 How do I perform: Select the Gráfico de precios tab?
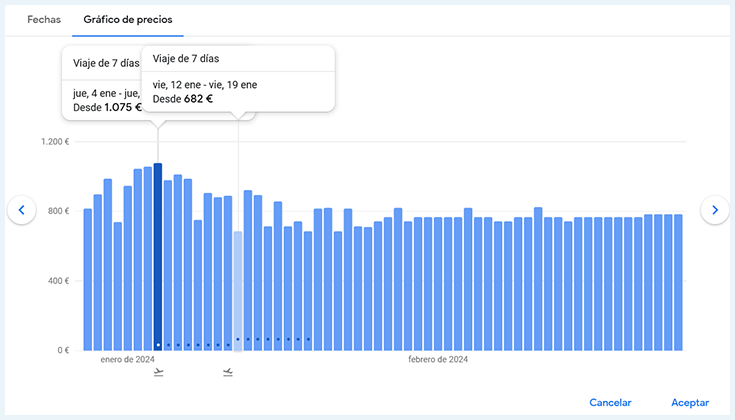[128, 20]
